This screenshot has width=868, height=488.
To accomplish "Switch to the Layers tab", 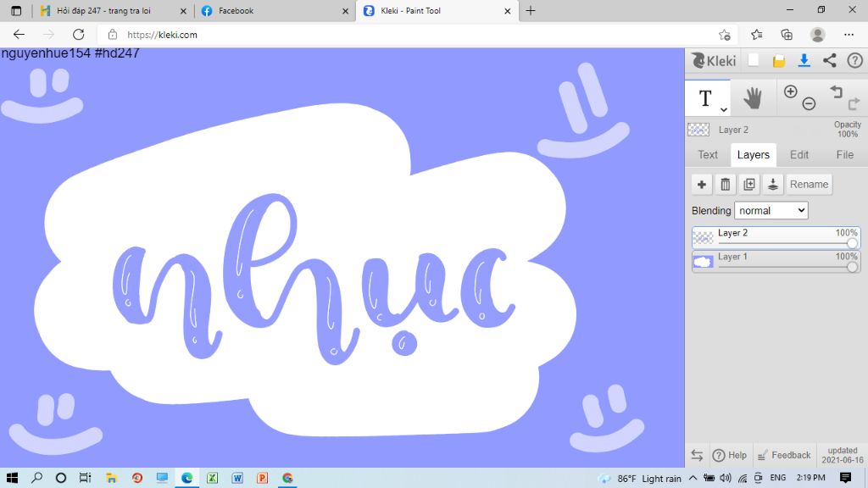I will pyautogui.click(x=753, y=155).
